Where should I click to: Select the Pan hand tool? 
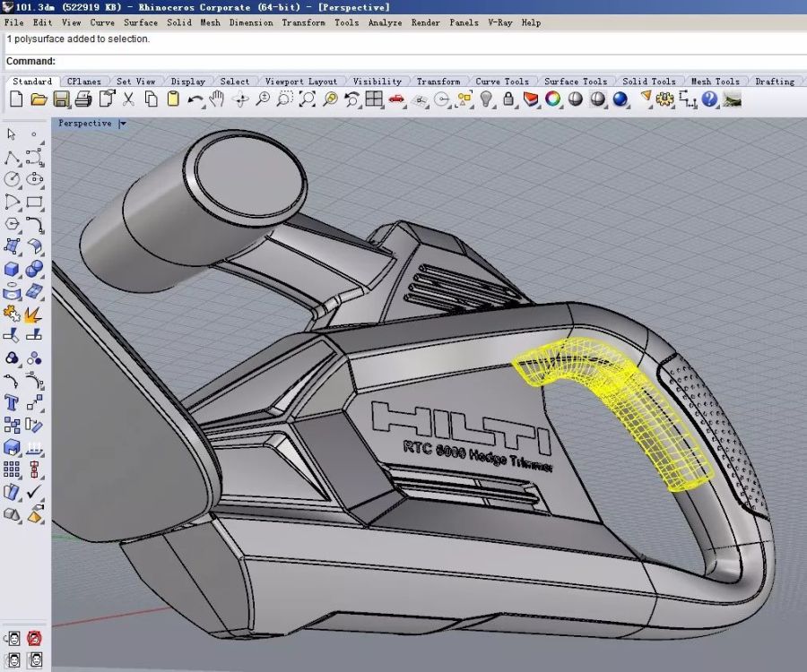coord(217,99)
